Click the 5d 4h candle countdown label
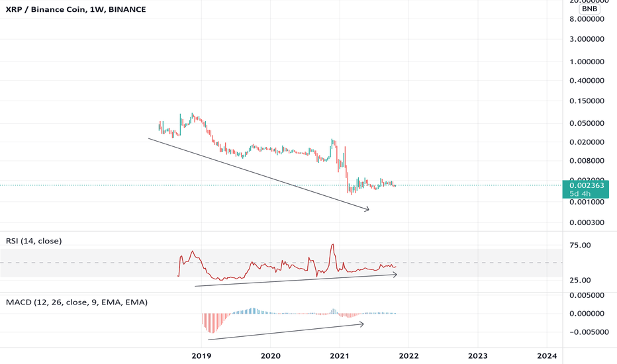Screen dimensions: 617x364 [x=580, y=194]
